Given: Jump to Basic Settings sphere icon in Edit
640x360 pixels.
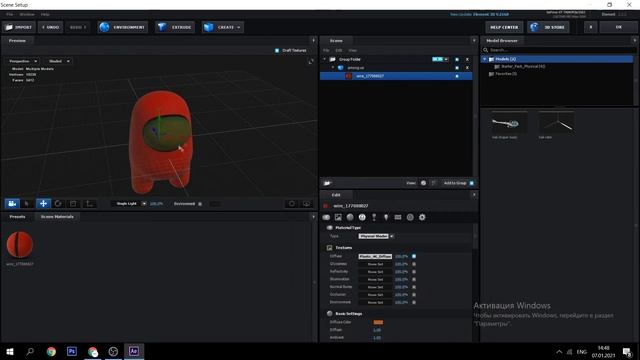Looking at the screenshot, I should click(x=350, y=217).
